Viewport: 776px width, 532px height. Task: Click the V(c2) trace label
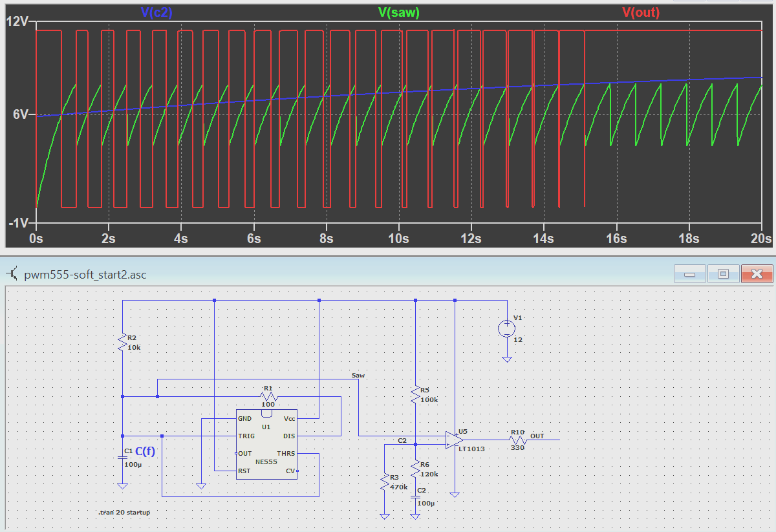(x=156, y=12)
